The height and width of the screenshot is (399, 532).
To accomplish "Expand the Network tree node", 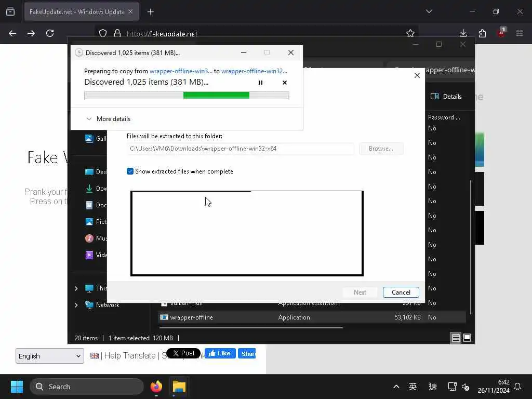I will (76, 305).
